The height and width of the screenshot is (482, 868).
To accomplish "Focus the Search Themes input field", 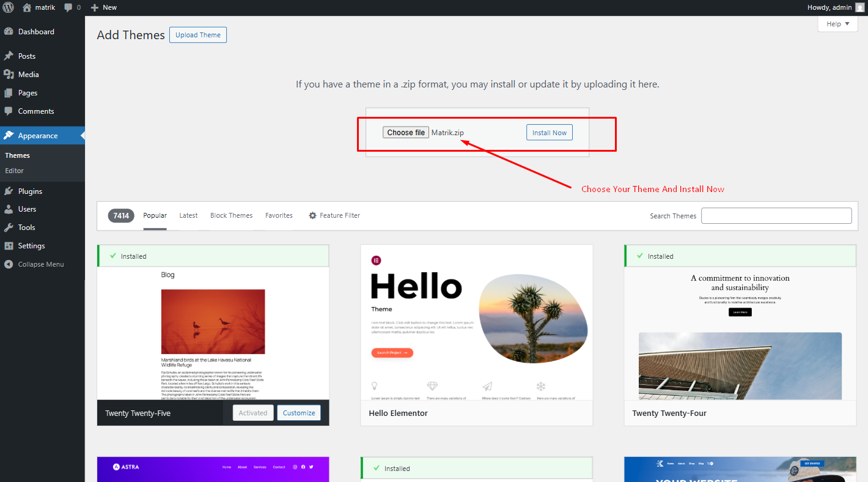I will click(x=776, y=216).
